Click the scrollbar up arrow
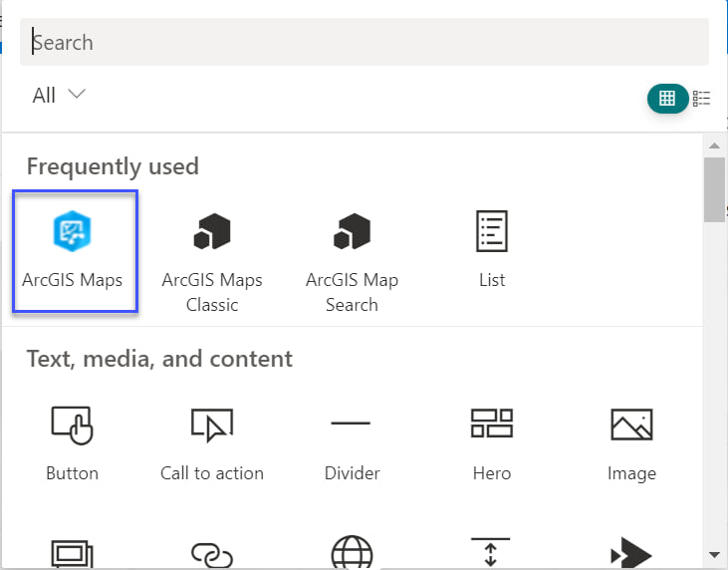 tap(714, 145)
